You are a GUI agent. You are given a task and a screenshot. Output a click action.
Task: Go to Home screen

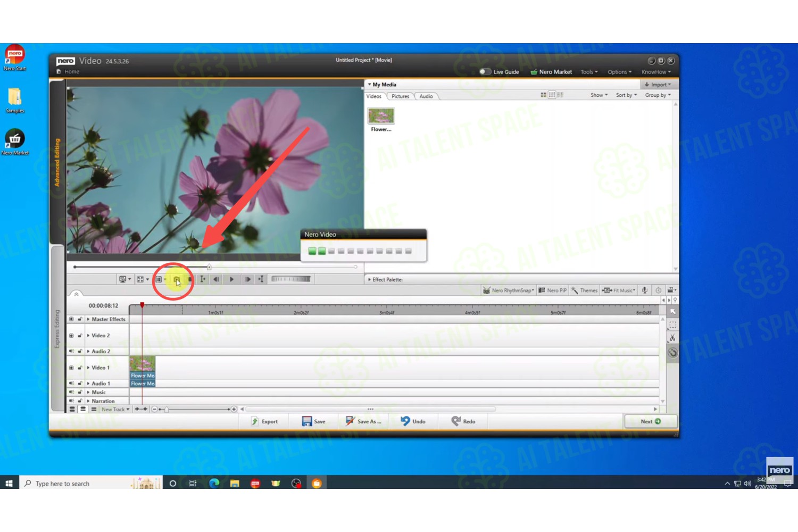coord(68,72)
